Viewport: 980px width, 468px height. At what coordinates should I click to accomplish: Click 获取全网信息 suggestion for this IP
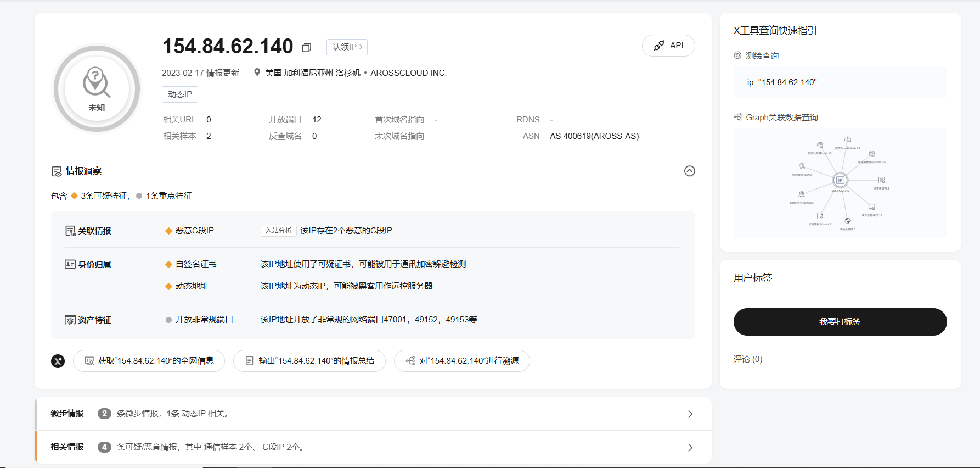(x=149, y=361)
